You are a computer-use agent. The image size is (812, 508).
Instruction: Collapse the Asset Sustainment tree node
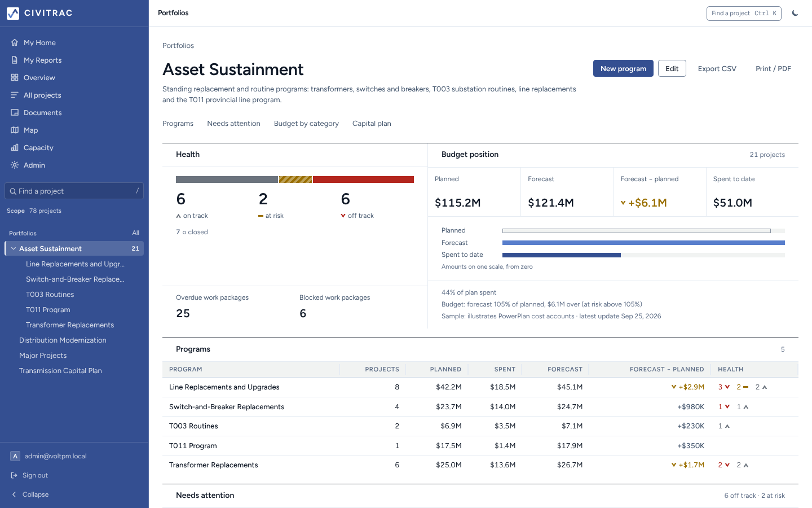click(x=14, y=248)
